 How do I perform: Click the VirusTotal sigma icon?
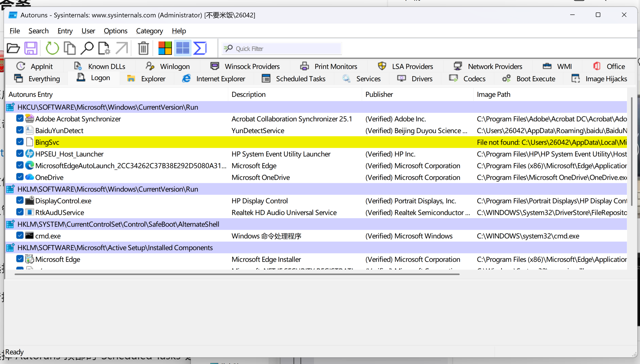tap(200, 48)
